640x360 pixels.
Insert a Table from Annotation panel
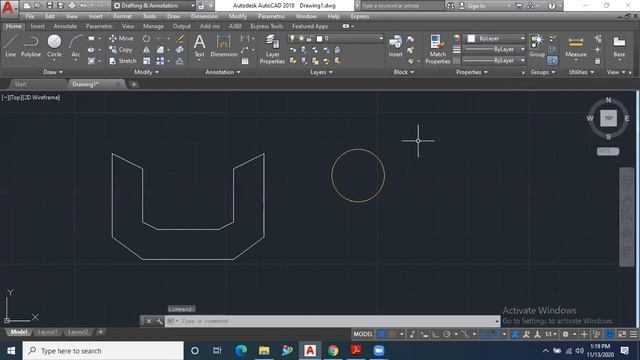(x=245, y=61)
